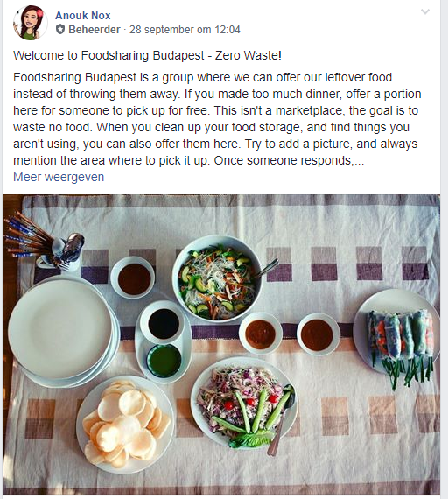Image resolution: width=448 pixels, height=499 pixels.
Task: Open the food table photo
Action: tap(221, 345)
